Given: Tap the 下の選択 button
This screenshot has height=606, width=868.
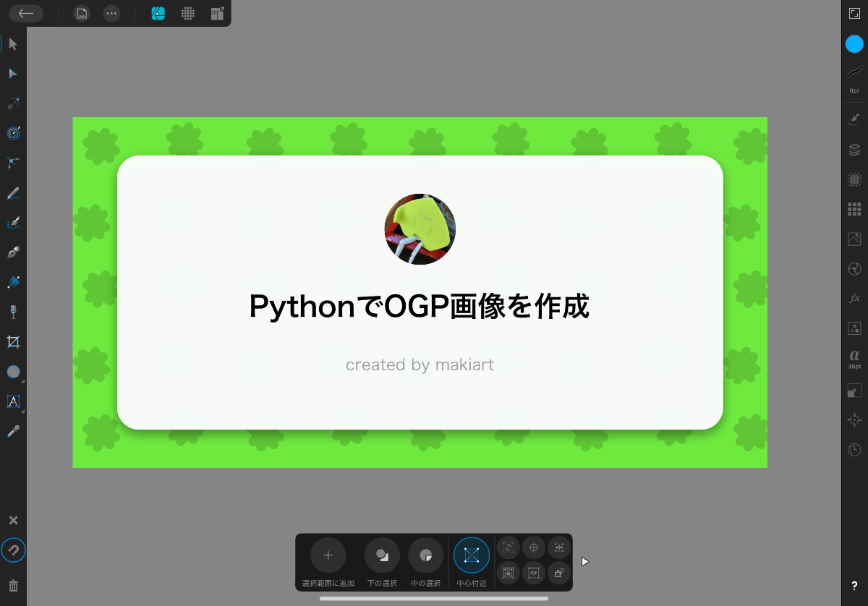Looking at the screenshot, I should tap(382, 555).
